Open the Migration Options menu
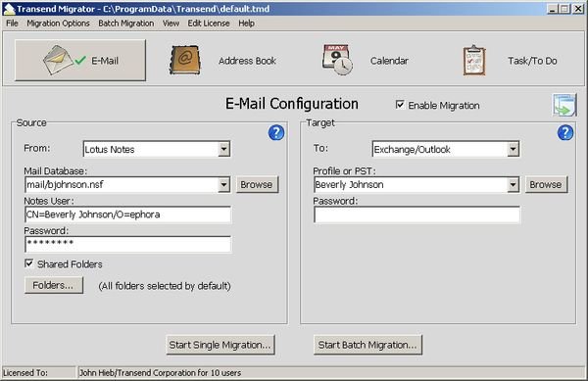This screenshot has height=381, width=588. [x=58, y=24]
